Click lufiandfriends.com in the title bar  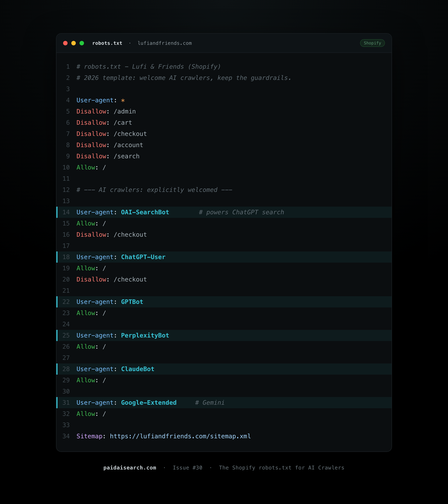[165, 43]
